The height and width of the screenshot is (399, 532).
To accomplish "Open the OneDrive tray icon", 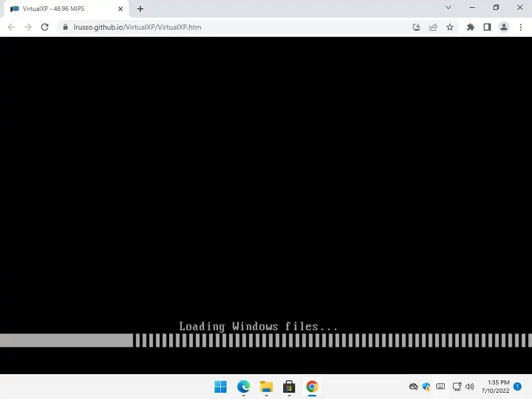I will [x=413, y=387].
